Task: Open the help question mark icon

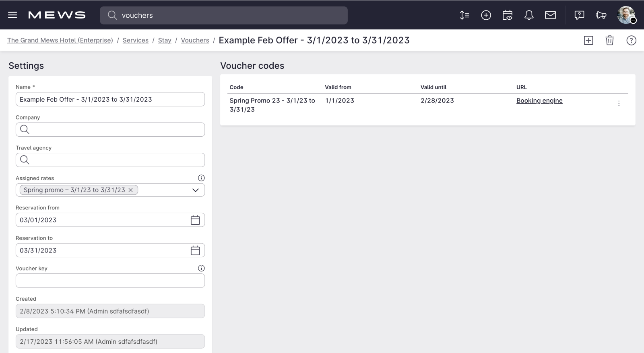Action: click(x=631, y=40)
